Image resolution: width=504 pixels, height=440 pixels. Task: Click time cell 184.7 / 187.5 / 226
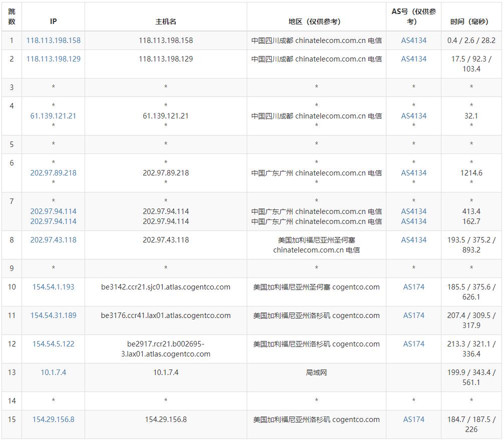click(471, 424)
